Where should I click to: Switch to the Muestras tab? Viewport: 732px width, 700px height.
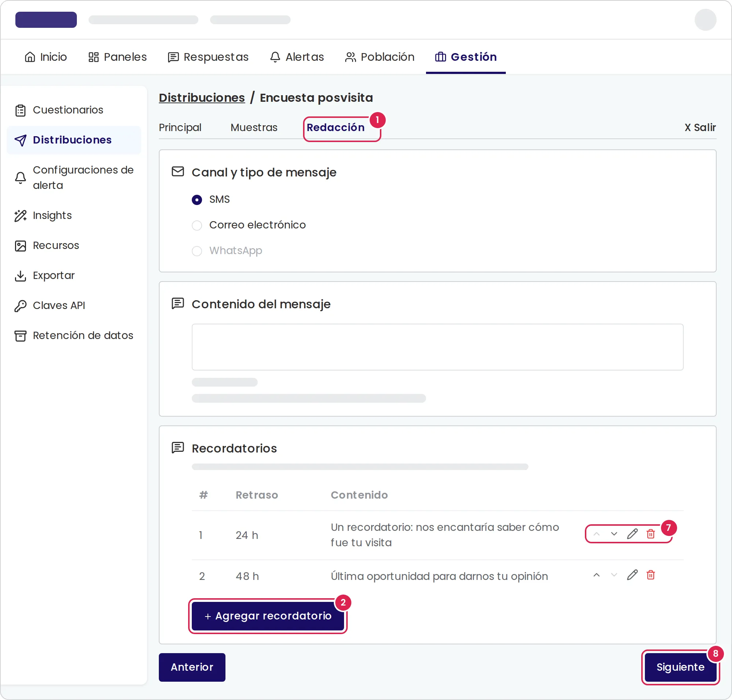(254, 128)
